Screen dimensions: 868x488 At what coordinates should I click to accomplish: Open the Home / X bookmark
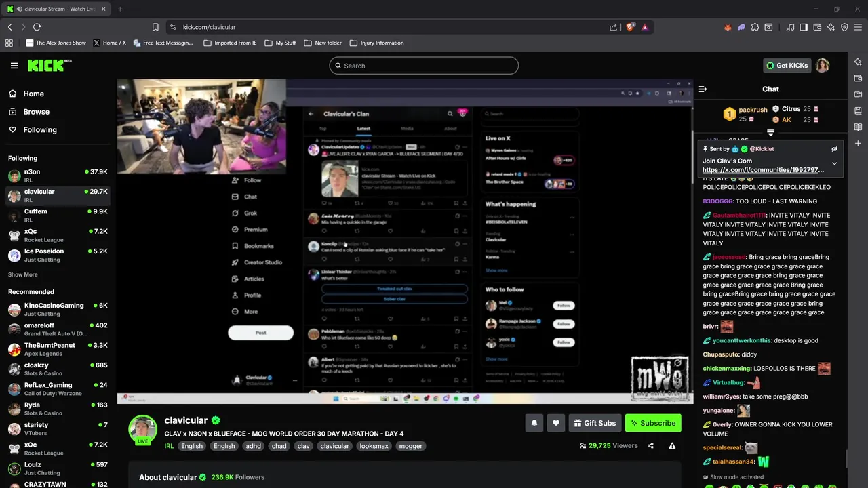click(x=109, y=43)
